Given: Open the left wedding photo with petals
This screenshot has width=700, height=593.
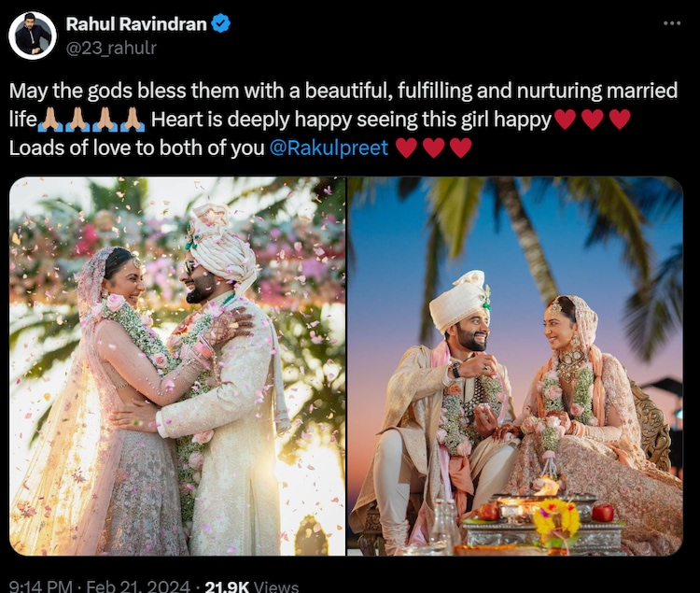Looking at the screenshot, I should click(x=177, y=366).
